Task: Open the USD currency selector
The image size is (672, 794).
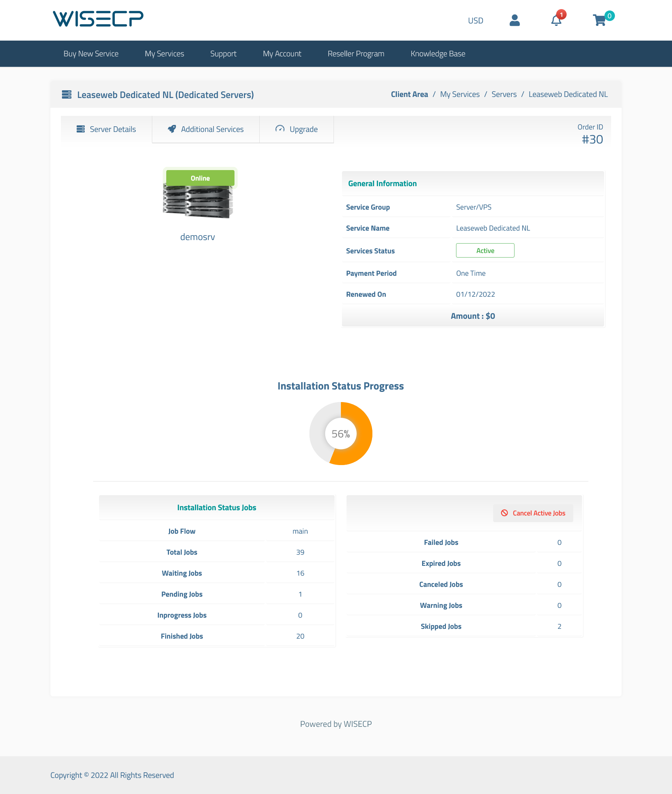Action: coord(475,21)
